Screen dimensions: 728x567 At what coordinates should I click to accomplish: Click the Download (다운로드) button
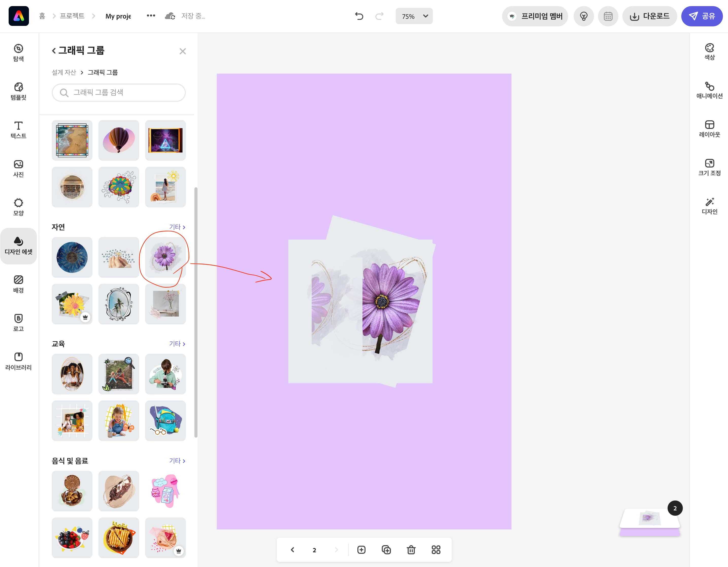[x=649, y=16]
